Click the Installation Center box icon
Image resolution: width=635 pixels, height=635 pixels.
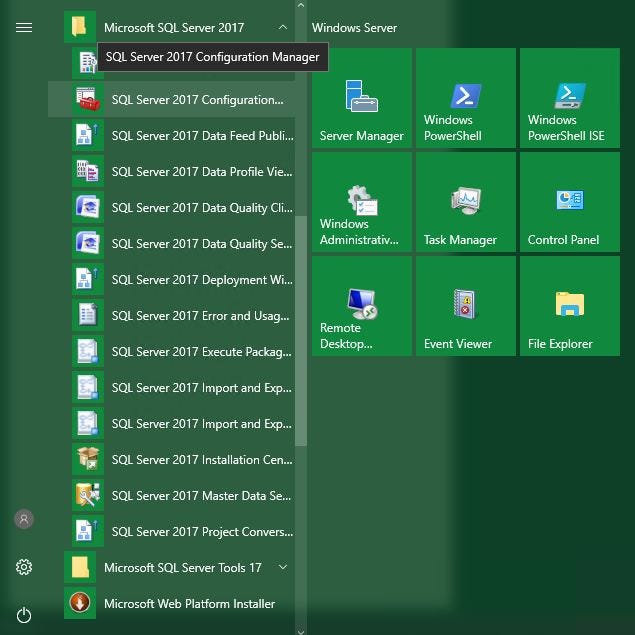88,459
